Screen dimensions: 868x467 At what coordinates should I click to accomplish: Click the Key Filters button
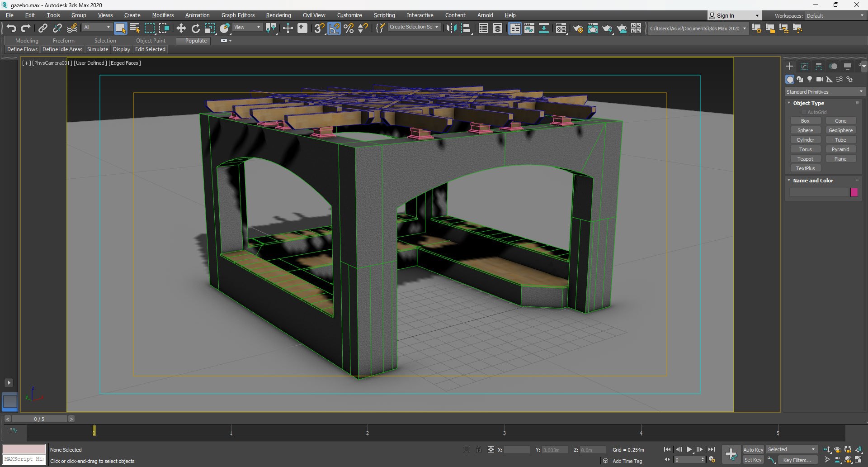pyautogui.click(x=797, y=460)
